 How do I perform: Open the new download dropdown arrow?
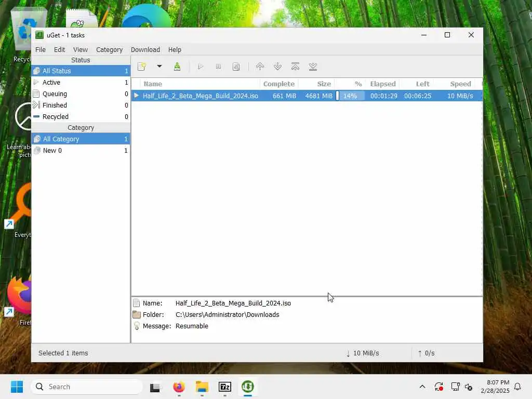pos(159,66)
